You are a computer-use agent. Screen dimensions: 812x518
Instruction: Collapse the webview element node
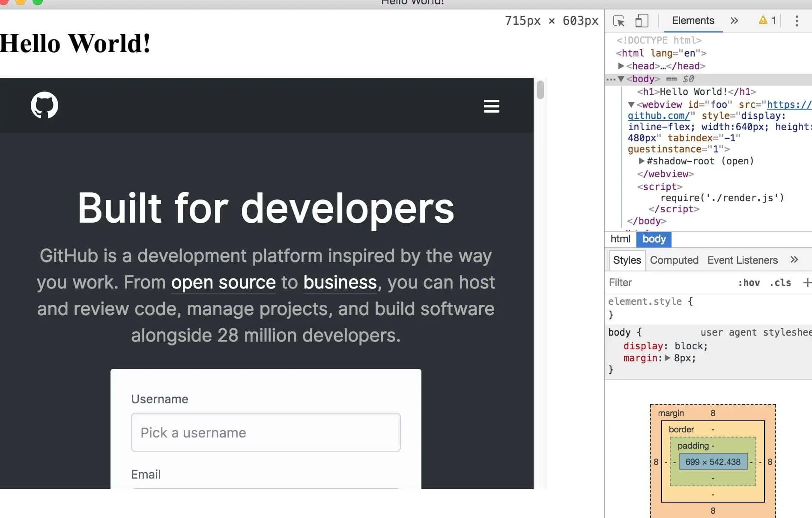point(631,104)
